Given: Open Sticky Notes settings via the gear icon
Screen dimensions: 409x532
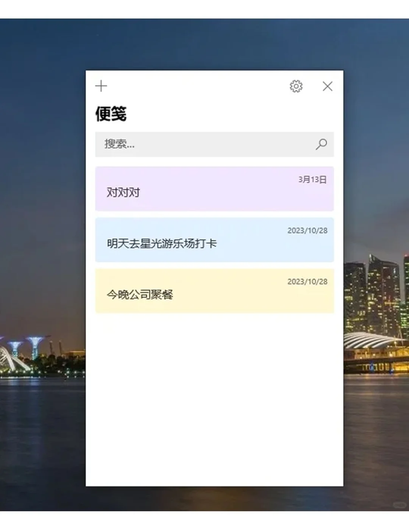Looking at the screenshot, I should (296, 86).
